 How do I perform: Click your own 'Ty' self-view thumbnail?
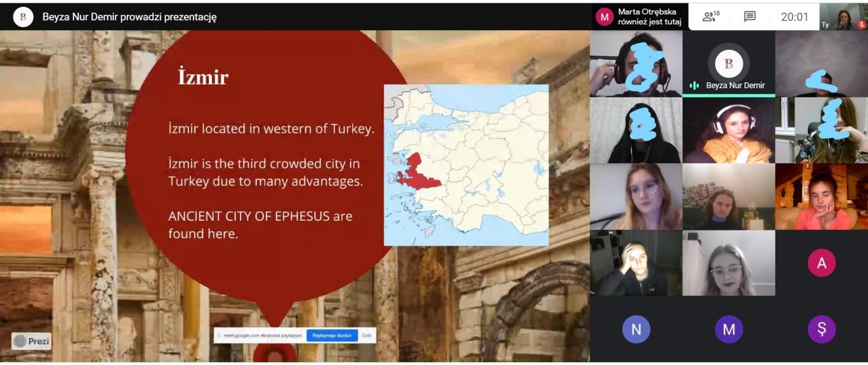[x=843, y=17]
